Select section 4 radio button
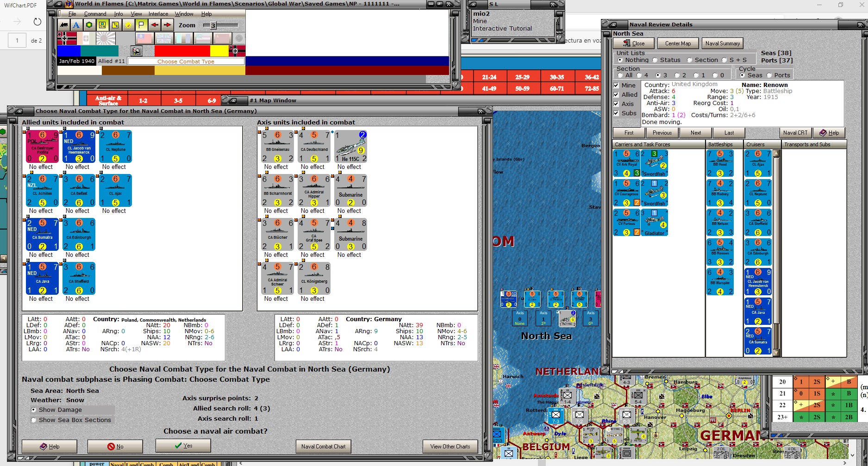Screen dimensions: 868x466 (x=639, y=75)
